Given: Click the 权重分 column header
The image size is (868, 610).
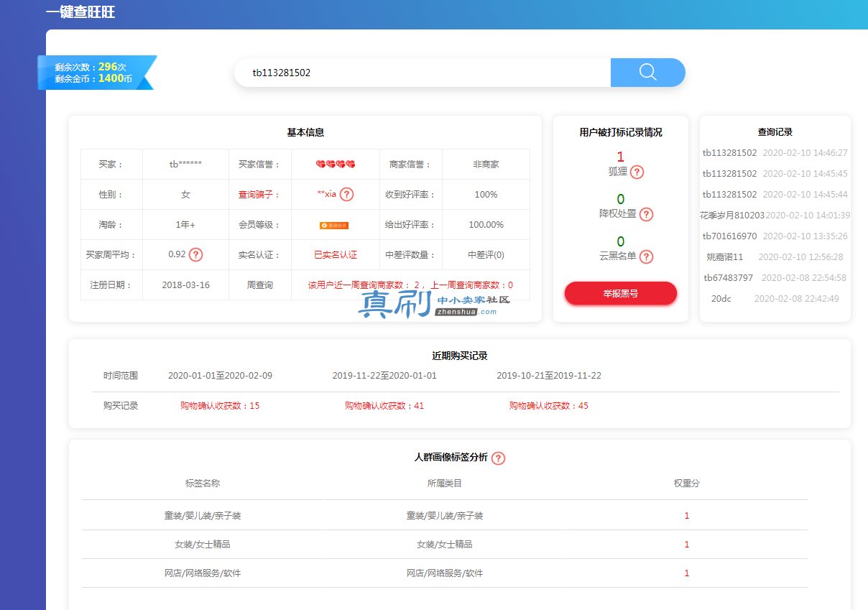Looking at the screenshot, I should point(687,484).
